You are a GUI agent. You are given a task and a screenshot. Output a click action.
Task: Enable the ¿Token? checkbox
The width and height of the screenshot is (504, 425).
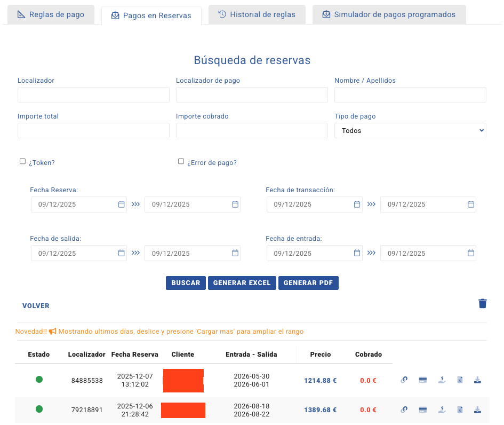pyautogui.click(x=22, y=161)
